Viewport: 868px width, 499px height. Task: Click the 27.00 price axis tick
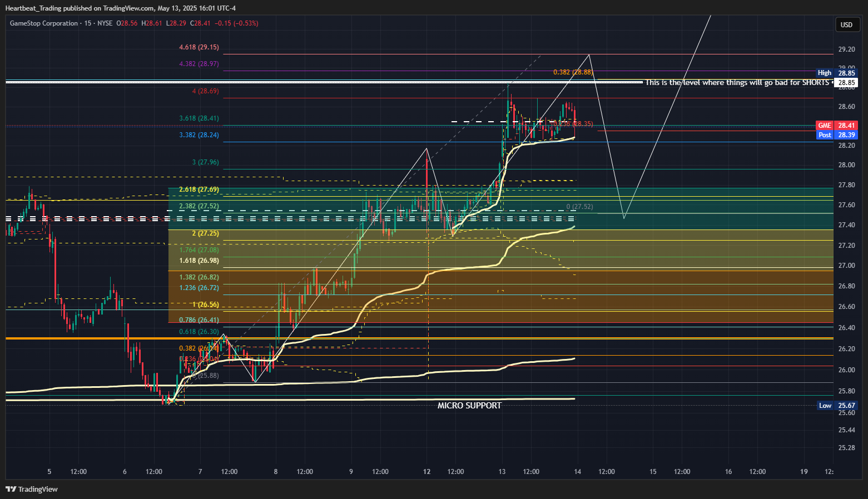point(847,266)
